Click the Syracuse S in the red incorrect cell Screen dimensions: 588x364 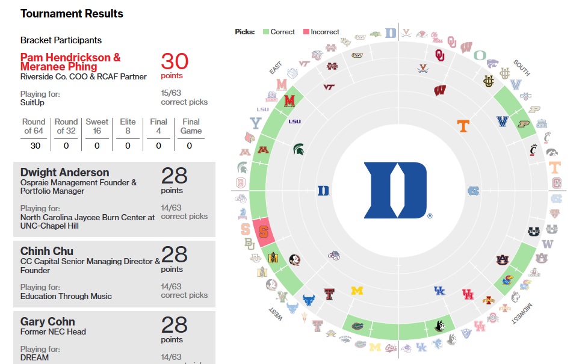point(264,232)
